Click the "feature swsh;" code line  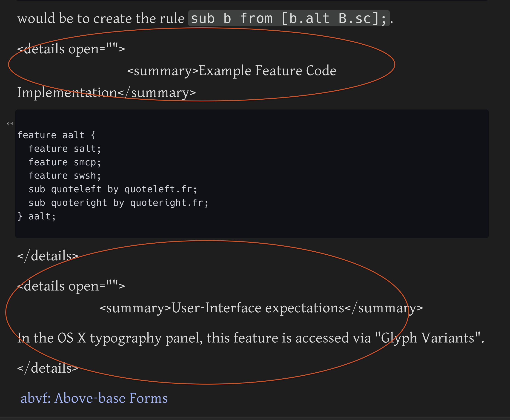(65, 176)
